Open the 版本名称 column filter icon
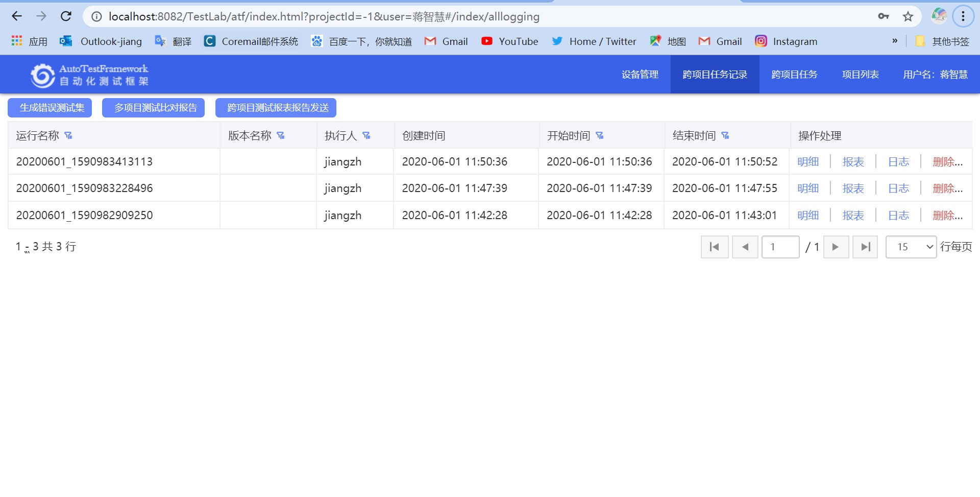 tap(280, 135)
